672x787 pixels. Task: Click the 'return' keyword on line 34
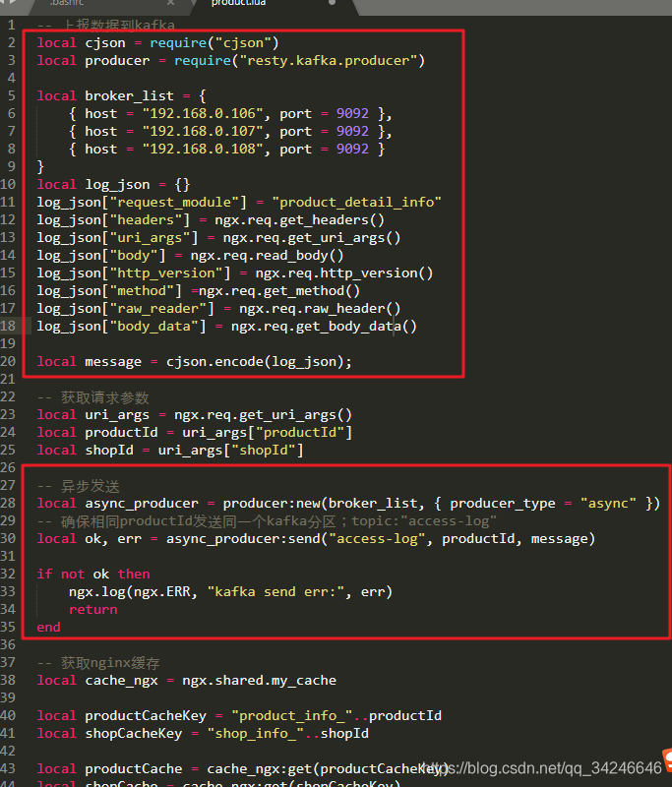click(x=93, y=610)
